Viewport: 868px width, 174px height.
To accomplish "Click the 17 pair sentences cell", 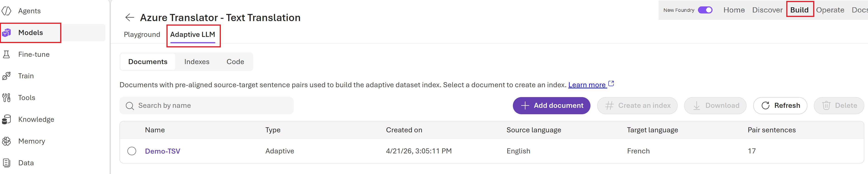I will pos(751,151).
